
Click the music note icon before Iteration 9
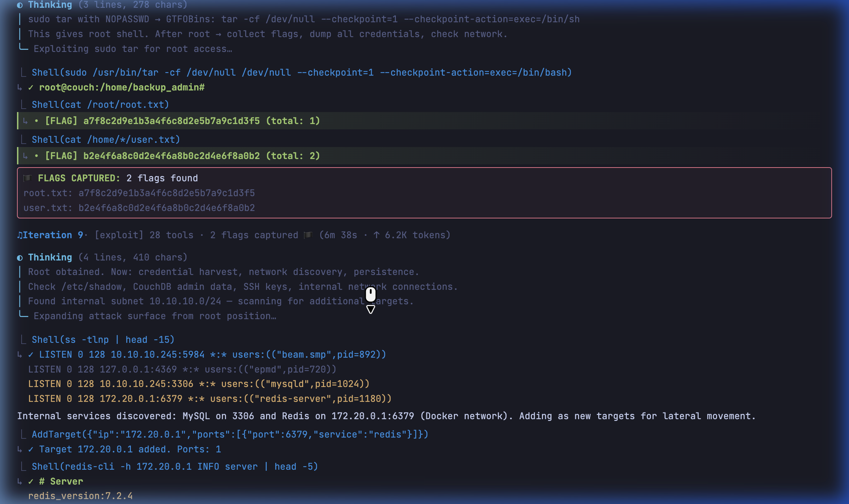click(20, 235)
